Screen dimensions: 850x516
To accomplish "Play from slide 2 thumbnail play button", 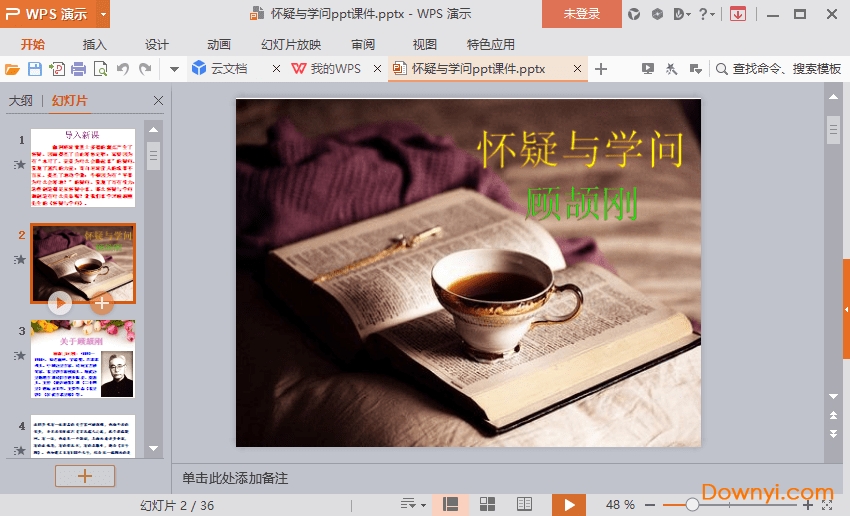I will [60, 303].
